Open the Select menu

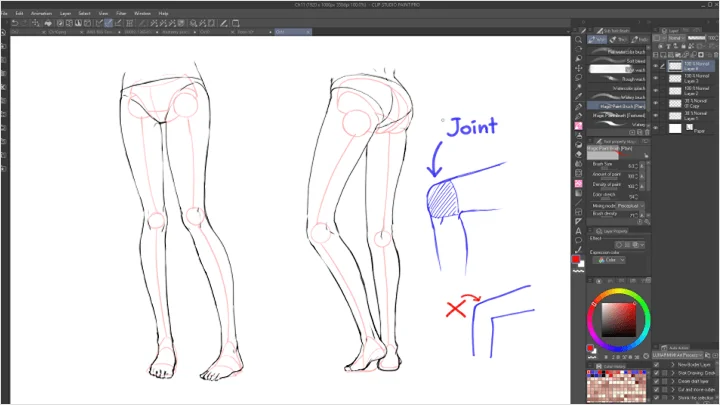pyautogui.click(x=84, y=13)
